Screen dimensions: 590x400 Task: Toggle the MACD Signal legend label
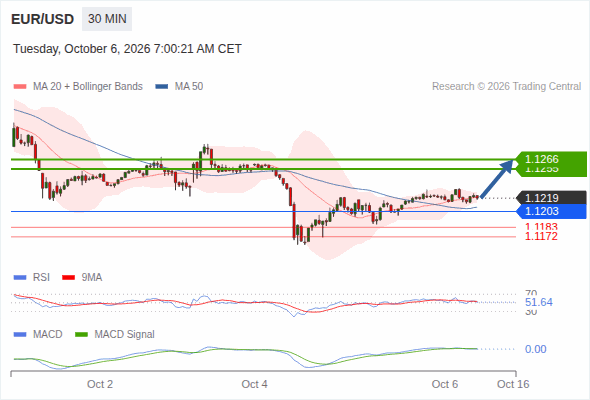coord(125,335)
